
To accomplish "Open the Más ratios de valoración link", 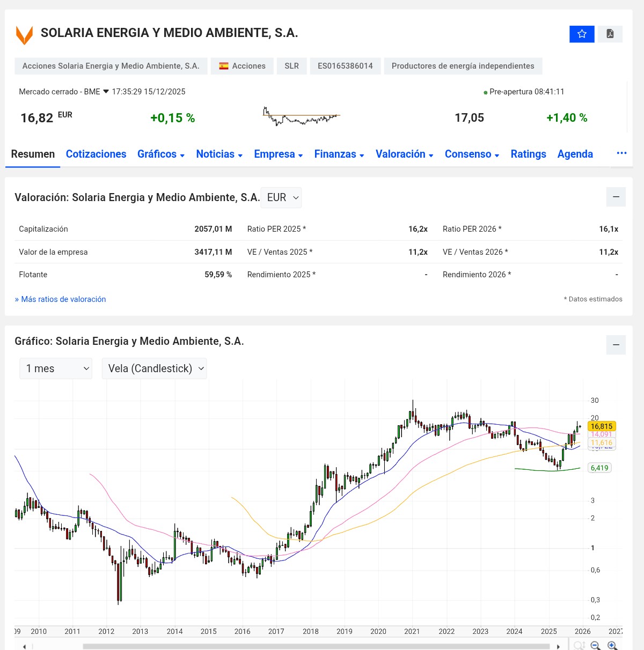I will coord(60,299).
